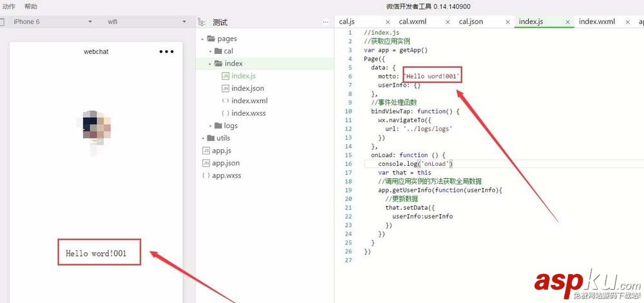This screenshot has height=303, width=644.
Task: Click the 'var app = getApp()' line
Action: point(396,50)
